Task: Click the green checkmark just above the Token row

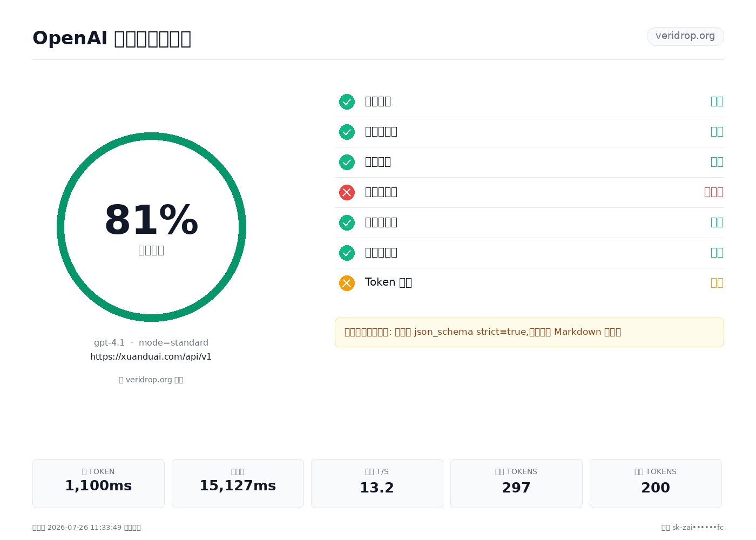Action: (347, 253)
